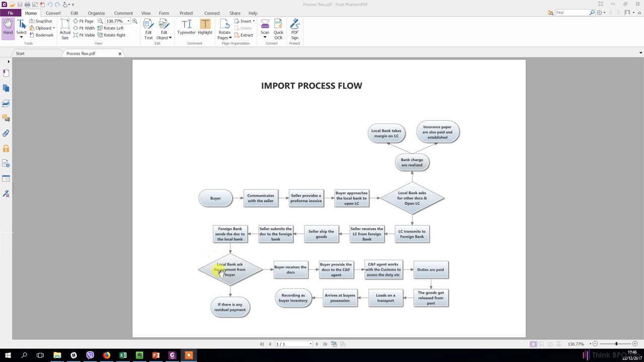
Task: Click the SnapShot tool
Action: 41,21
